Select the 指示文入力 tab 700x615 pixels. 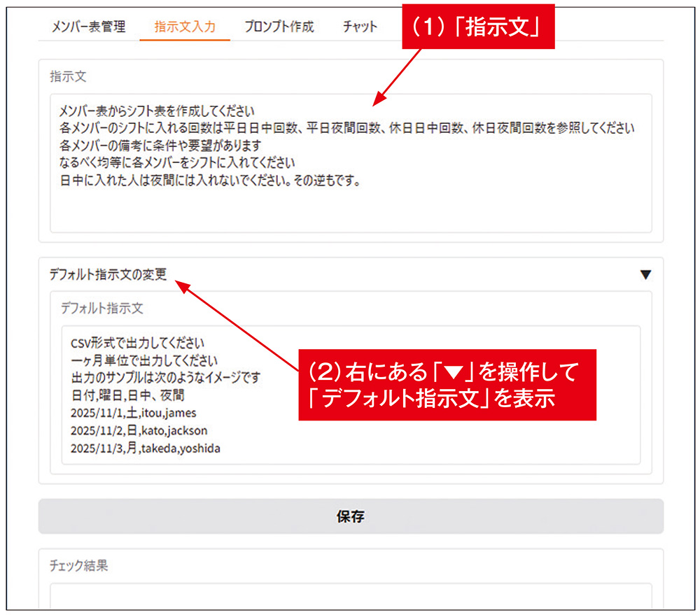point(185,27)
